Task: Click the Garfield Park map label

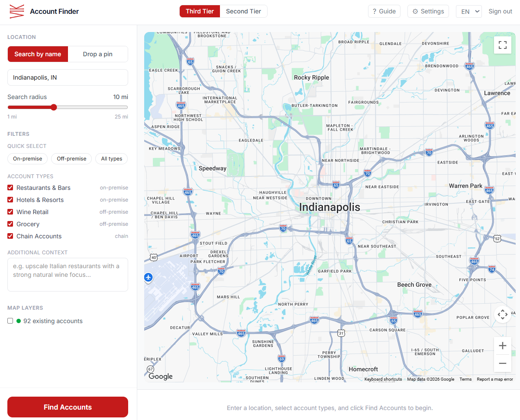Action: tap(335, 271)
